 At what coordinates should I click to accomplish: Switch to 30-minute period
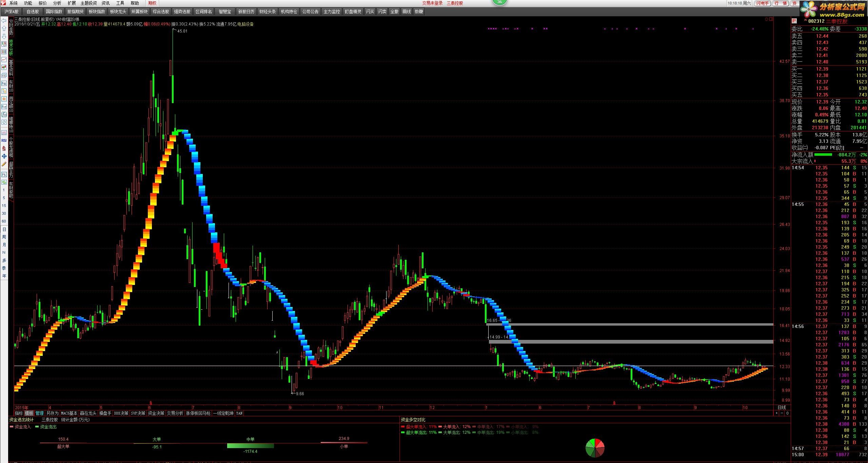tap(4, 213)
